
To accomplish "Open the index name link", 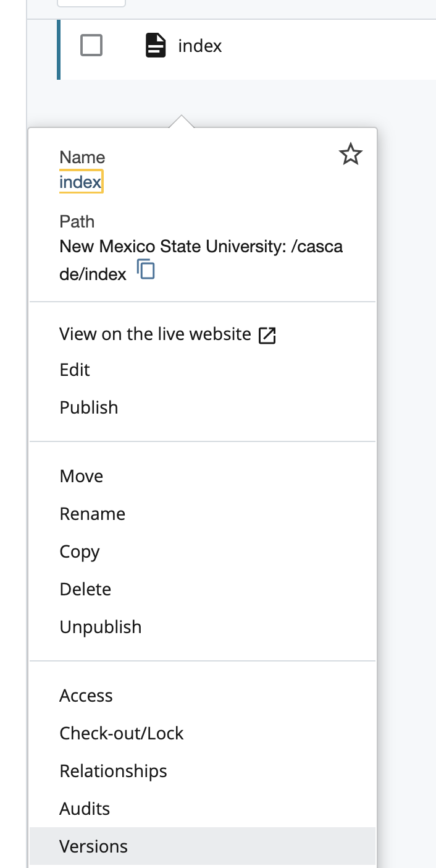I will click(80, 182).
